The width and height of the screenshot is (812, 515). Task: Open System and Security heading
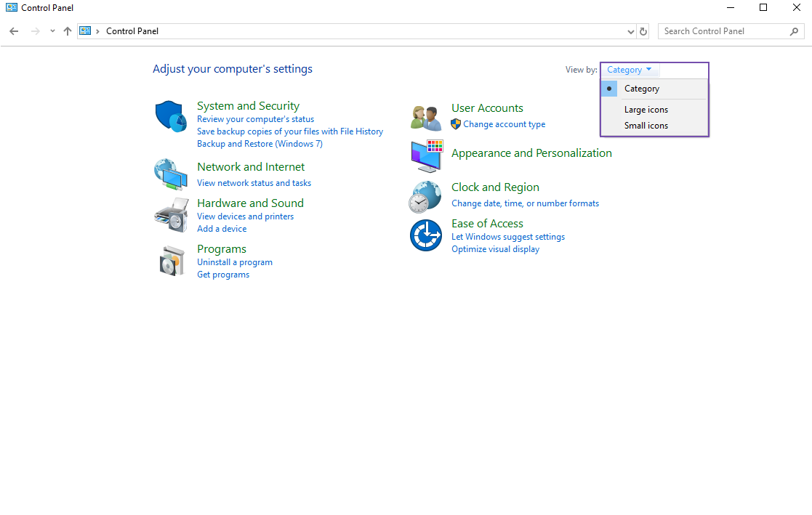[x=248, y=105]
